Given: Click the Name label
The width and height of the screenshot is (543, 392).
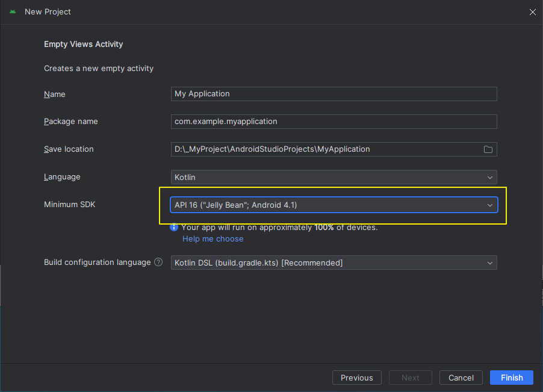Looking at the screenshot, I should 54,94.
